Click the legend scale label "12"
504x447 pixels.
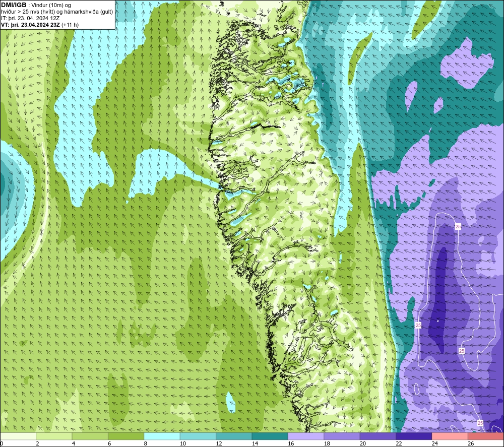click(219, 443)
